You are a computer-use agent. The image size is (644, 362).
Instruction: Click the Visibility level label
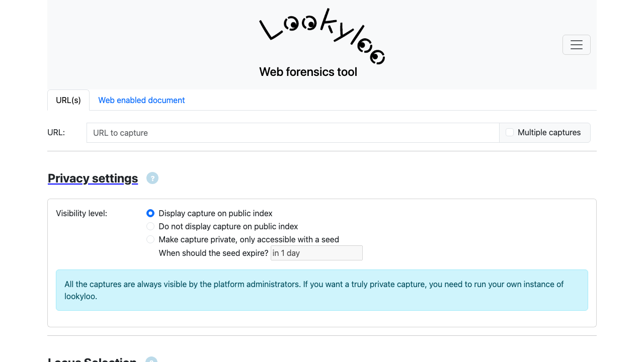(82, 213)
